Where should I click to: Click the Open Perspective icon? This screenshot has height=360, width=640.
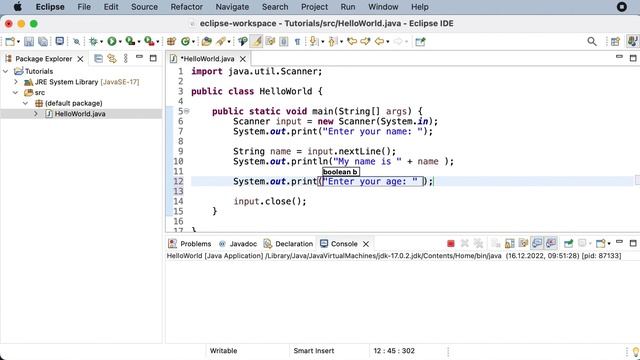click(x=615, y=41)
